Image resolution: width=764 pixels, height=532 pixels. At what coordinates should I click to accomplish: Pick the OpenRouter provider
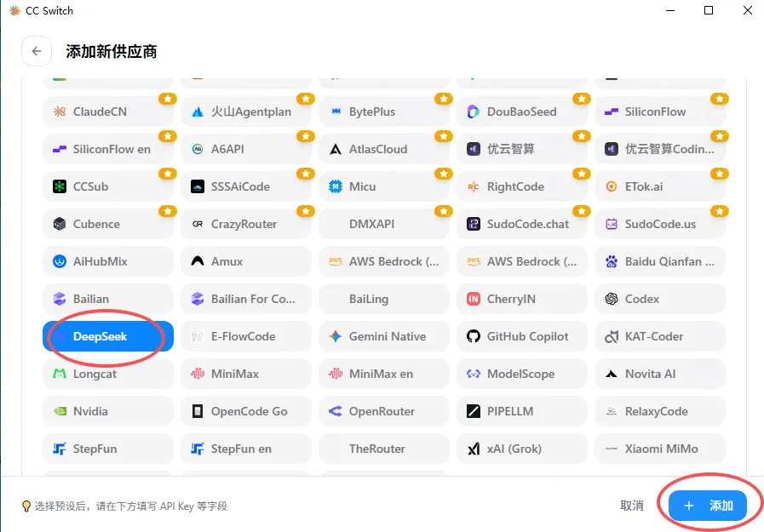point(384,411)
